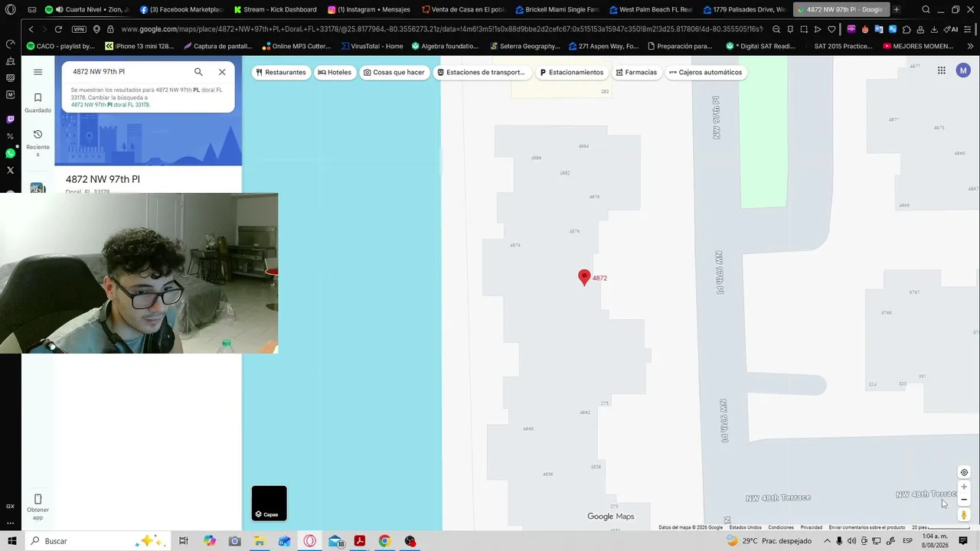Open the Windows Start menu

pos(12,541)
